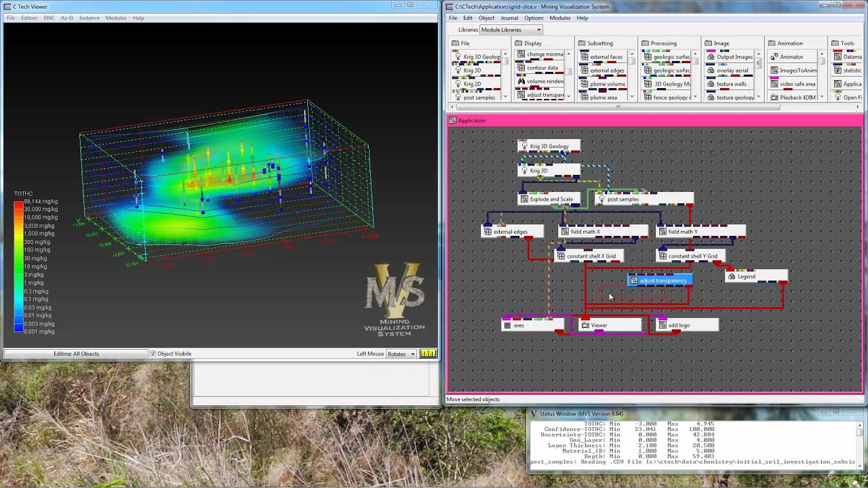Choose volume render module in Display library
868x488 pixels.
pyautogui.click(x=540, y=81)
